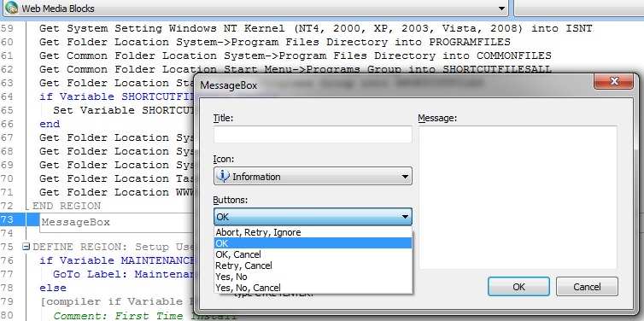This screenshot has width=644, height=321.
Task: Select the MessageBox command on line 73
Action: [76, 223]
